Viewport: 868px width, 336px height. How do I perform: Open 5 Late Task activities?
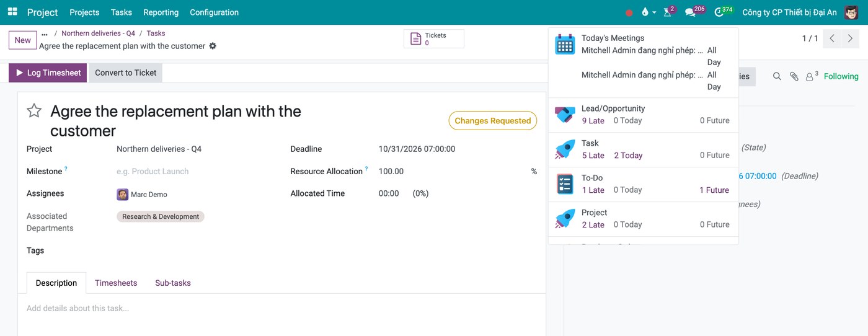pos(593,156)
